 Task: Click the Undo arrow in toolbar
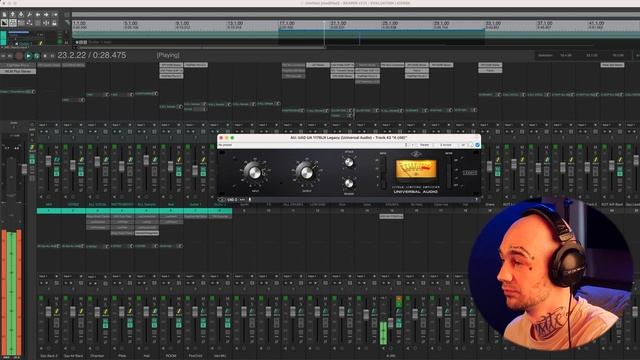[x=38, y=14]
